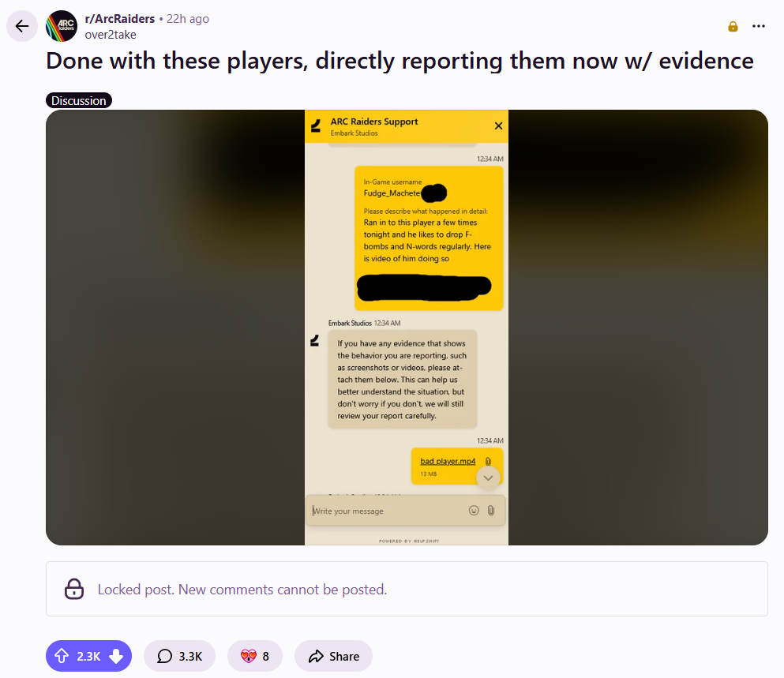Open the r/ArcRaiders subreddit link

point(120,19)
